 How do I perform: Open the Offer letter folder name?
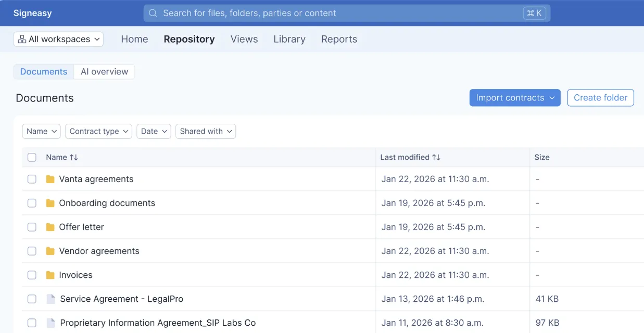[x=82, y=227]
